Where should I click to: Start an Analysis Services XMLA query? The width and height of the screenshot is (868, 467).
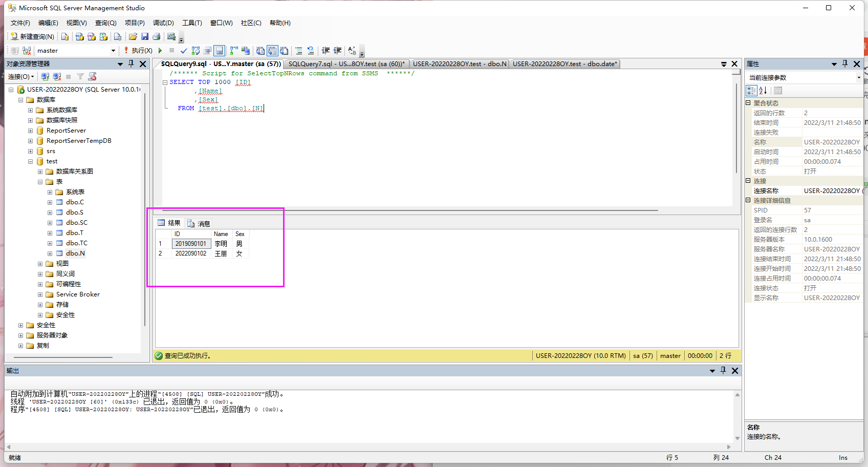[x=103, y=36]
